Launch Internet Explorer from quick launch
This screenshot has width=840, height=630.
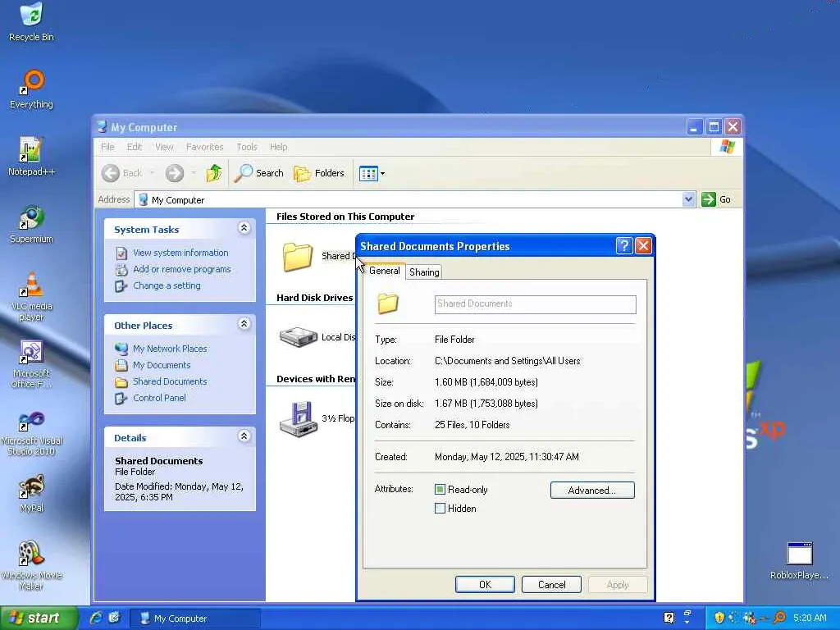pyautogui.click(x=96, y=618)
